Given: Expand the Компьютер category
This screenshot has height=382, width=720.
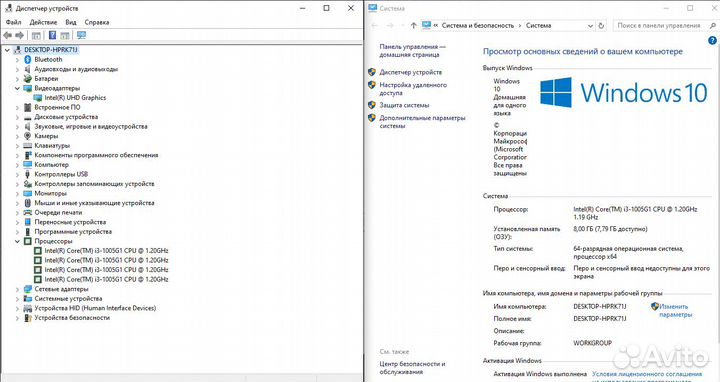Looking at the screenshot, I should 17,164.
